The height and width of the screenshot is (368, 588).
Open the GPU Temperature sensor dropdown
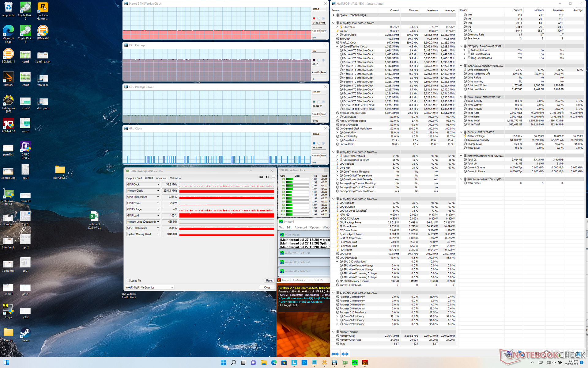tap(158, 197)
